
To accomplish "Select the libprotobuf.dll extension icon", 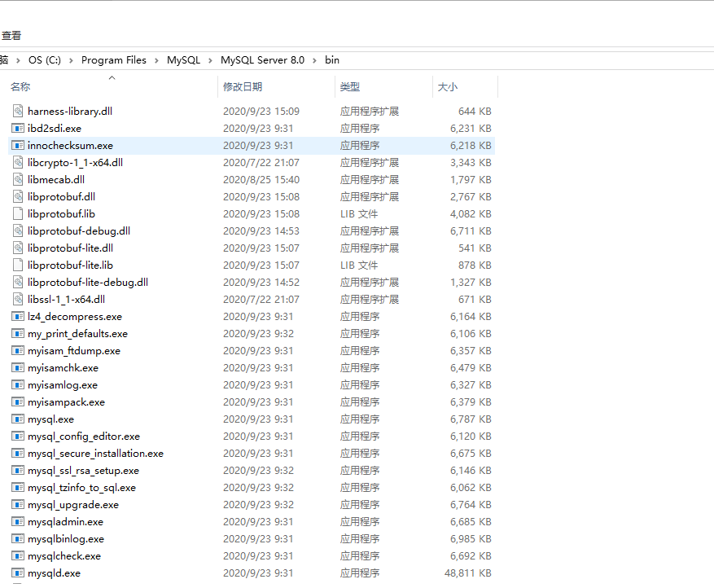I will click(18, 196).
